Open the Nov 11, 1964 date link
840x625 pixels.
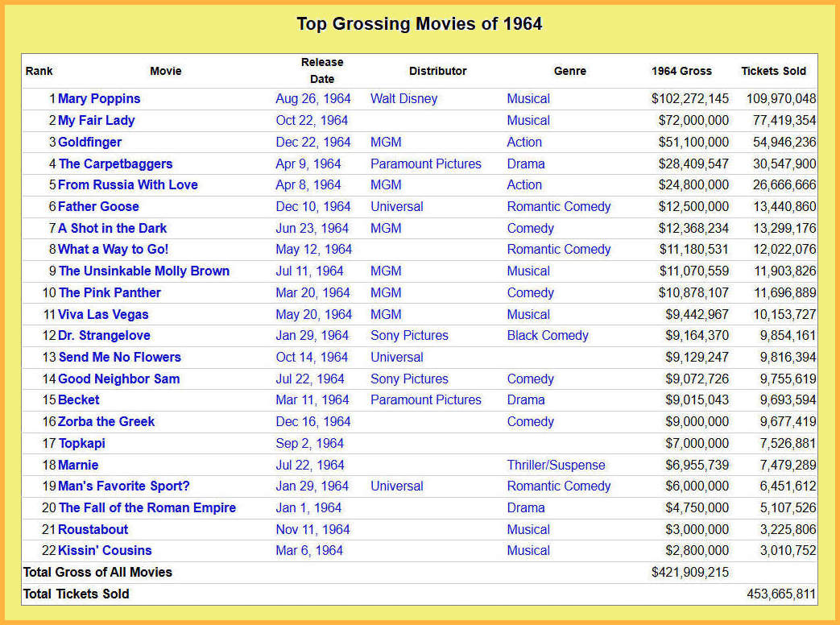point(312,530)
